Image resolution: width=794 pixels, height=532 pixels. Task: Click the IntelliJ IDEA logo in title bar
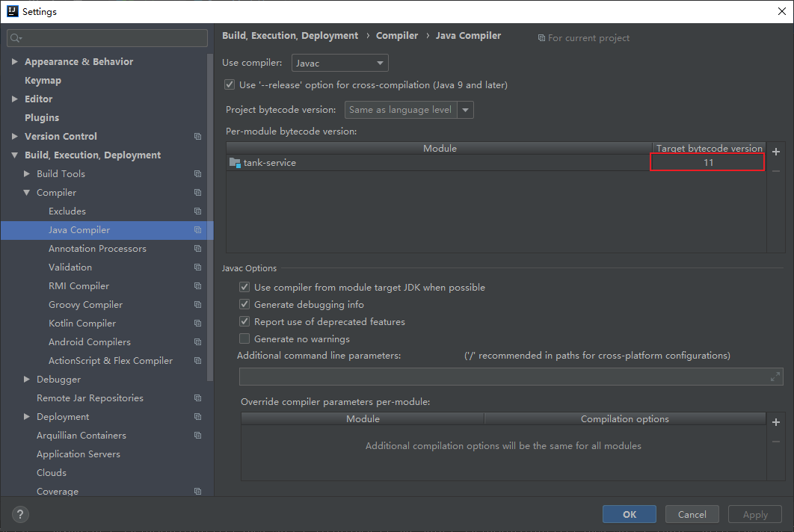(x=12, y=11)
